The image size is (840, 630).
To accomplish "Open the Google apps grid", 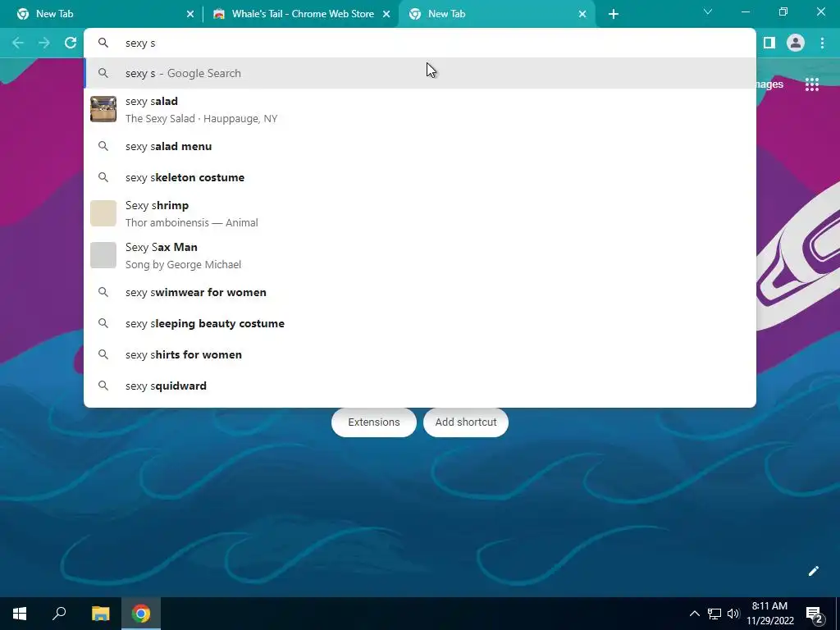I will (812, 84).
